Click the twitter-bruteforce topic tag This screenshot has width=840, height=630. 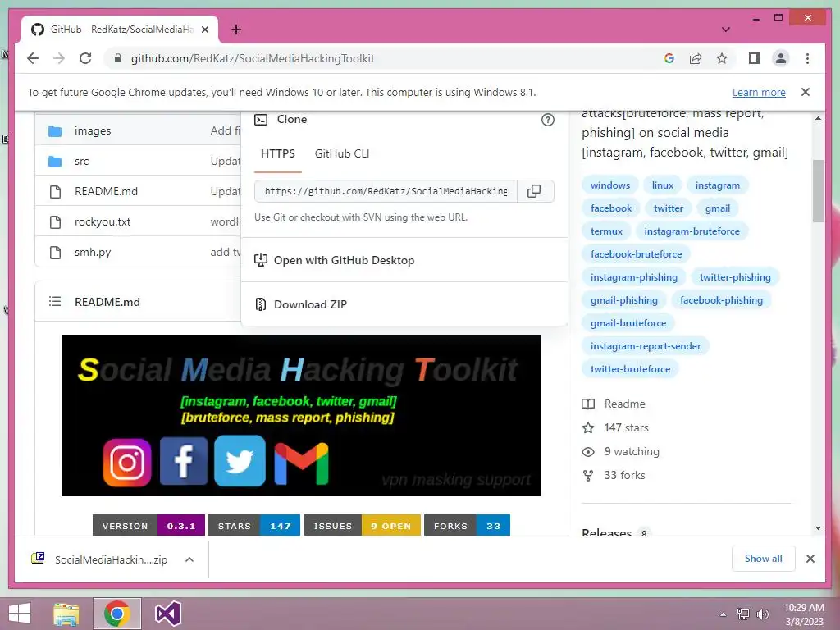[631, 370]
